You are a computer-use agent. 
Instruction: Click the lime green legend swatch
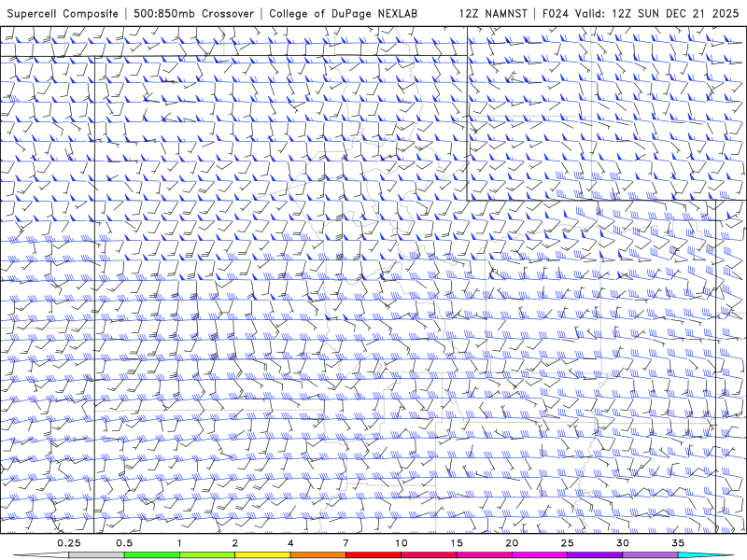click(206, 555)
